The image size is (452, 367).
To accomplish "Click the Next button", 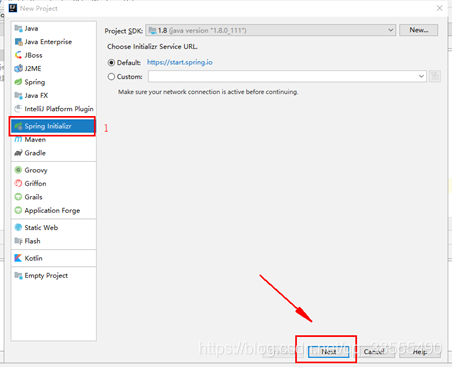I will [x=329, y=352].
